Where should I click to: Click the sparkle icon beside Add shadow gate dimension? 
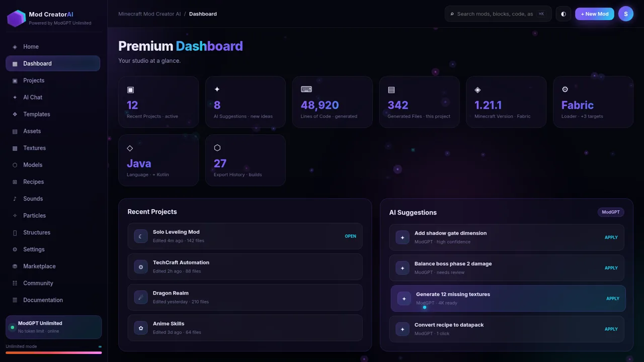(x=403, y=237)
